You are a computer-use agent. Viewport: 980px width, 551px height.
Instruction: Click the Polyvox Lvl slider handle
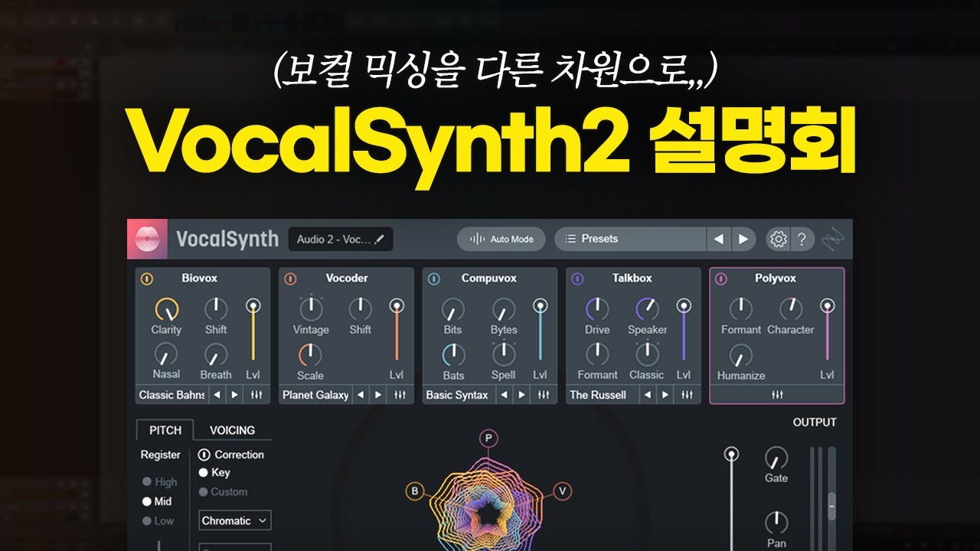point(827,305)
